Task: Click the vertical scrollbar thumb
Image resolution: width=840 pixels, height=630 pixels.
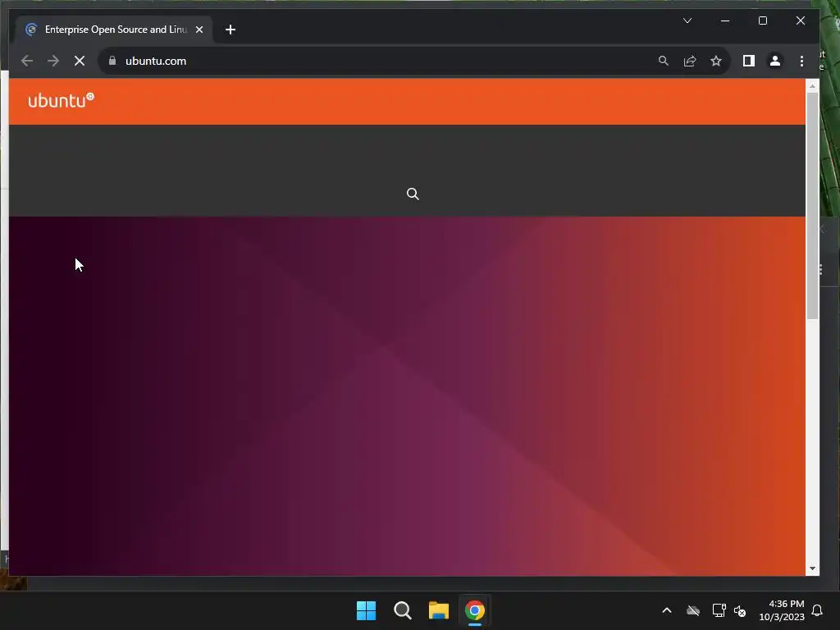Action: 812,206
